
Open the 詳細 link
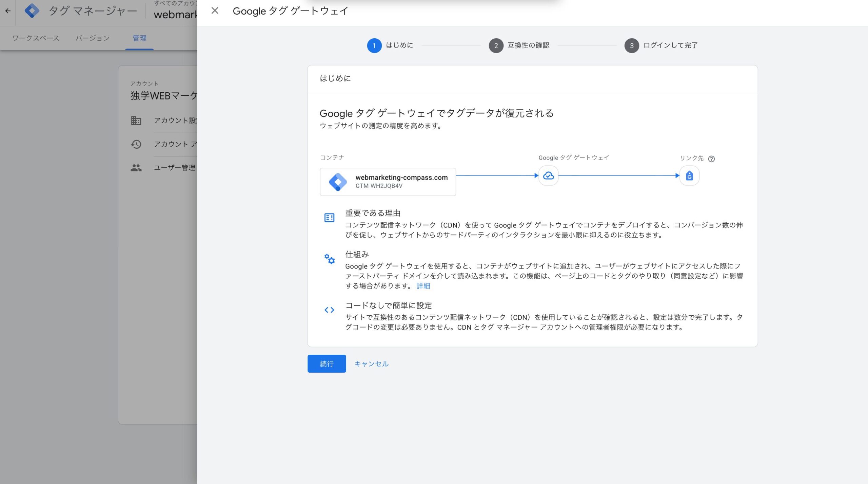click(423, 286)
